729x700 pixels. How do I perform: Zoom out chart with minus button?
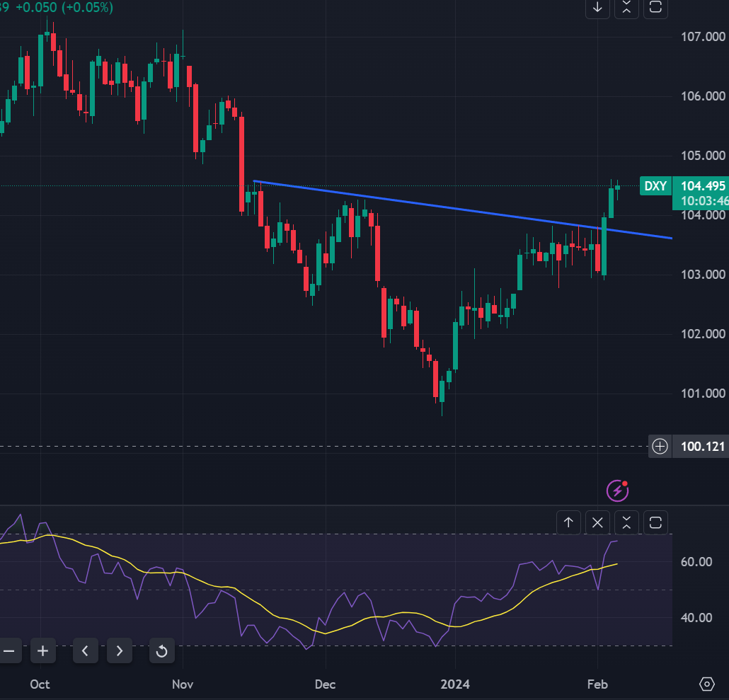click(8, 650)
